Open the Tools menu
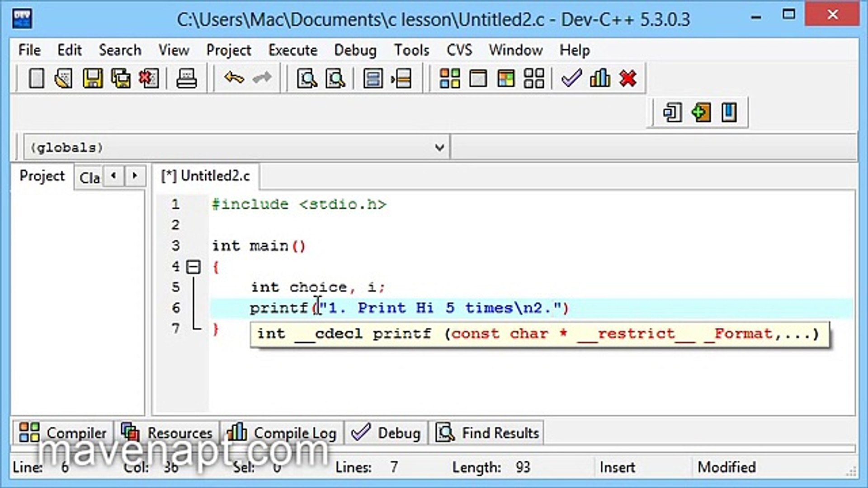Viewport: 868px width, 488px height. coord(411,50)
